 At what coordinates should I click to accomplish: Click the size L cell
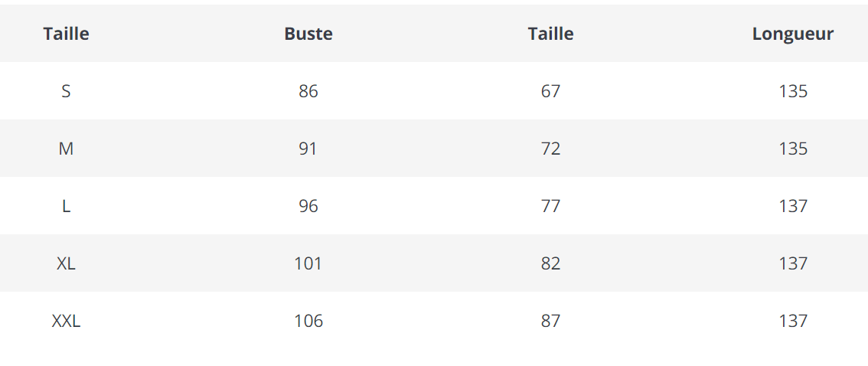click(66, 206)
